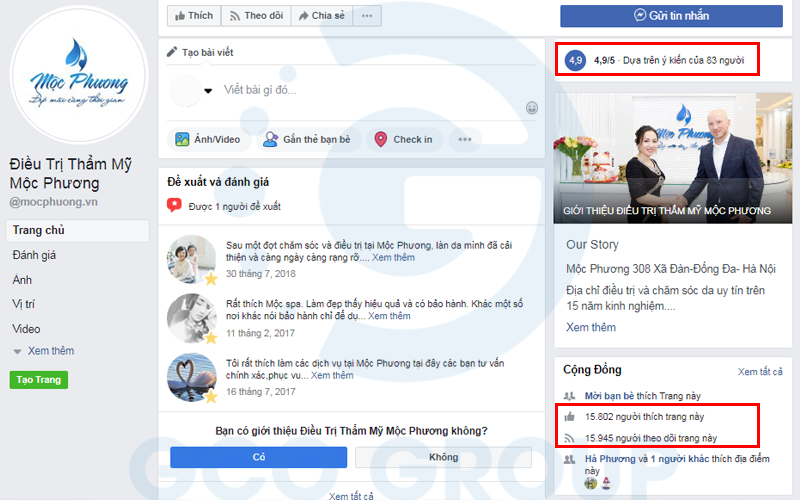Click Không to decline recommending
Screen dimensions: 800x500
click(x=442, y=457)
